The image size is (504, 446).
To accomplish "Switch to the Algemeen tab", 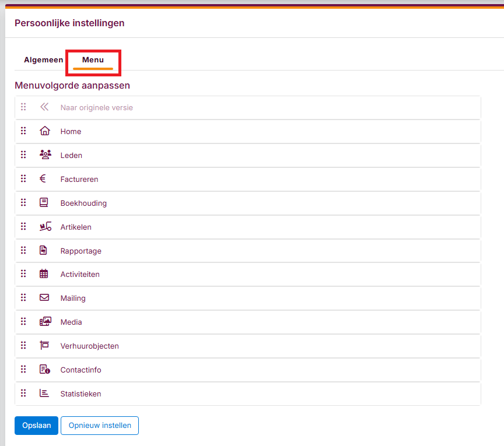I will [43, 60].
